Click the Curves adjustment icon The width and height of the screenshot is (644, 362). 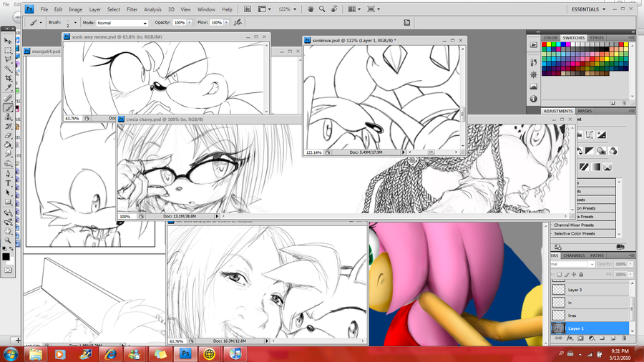click(x=590, y=134)
